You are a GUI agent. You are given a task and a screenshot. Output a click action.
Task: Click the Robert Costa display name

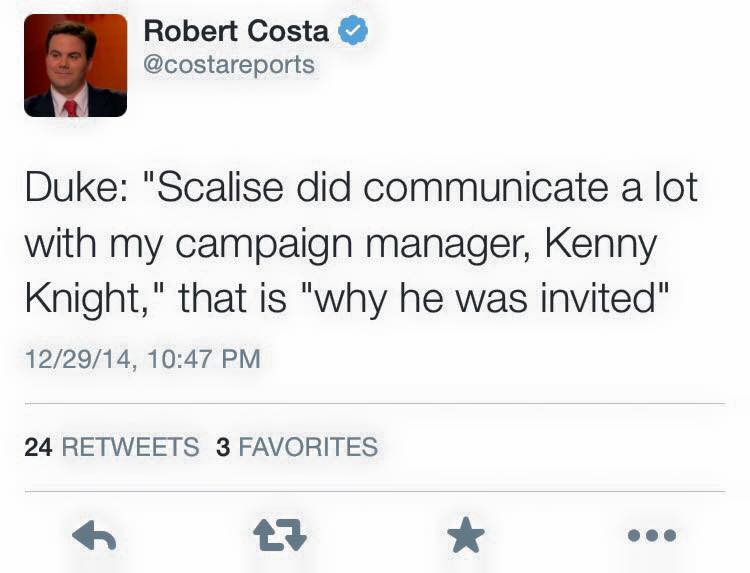tap(236, 31)
